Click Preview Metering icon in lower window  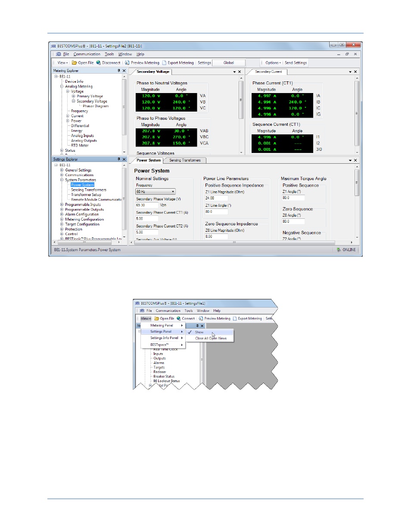coord(201,319)
